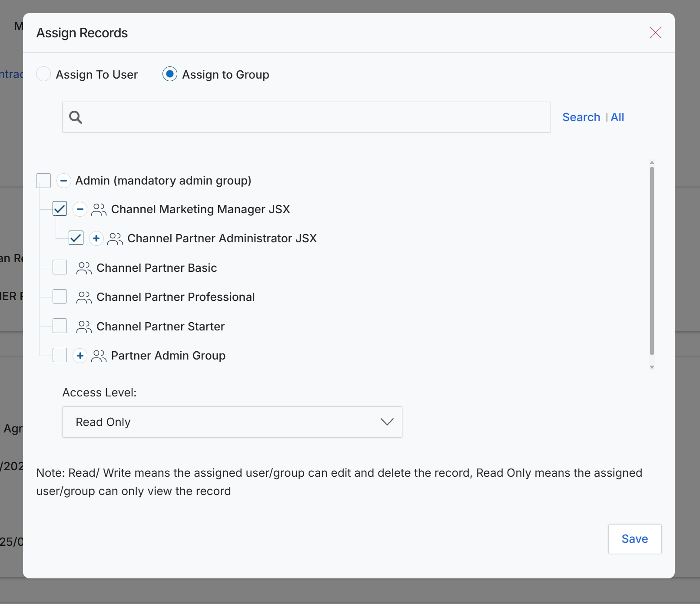Viewport: 700px width, 604px height.
Task: Click the scrollbar up arrow in group list
Action: click(x=652, y=163)
